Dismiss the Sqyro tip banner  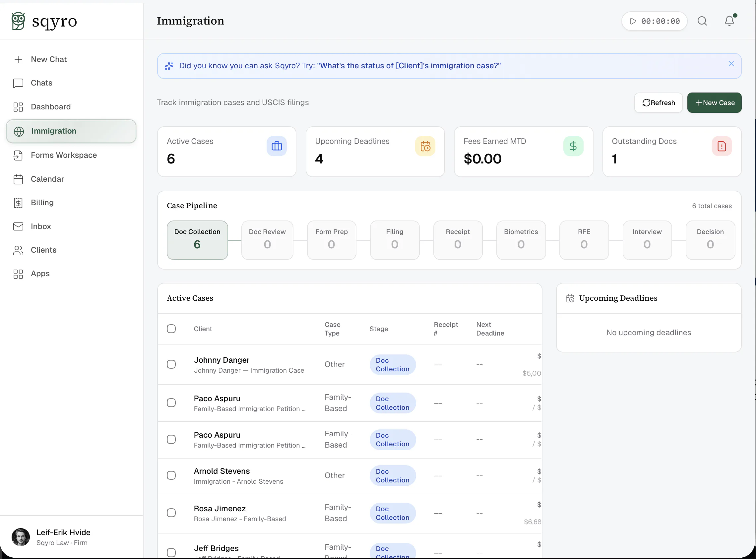click(x=731, y=64)
